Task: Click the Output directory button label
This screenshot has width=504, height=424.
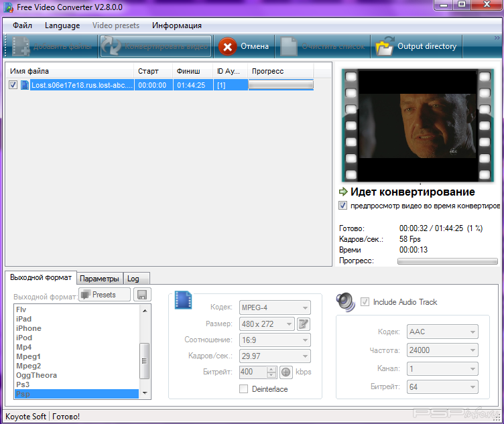Action: pos(427,47)
